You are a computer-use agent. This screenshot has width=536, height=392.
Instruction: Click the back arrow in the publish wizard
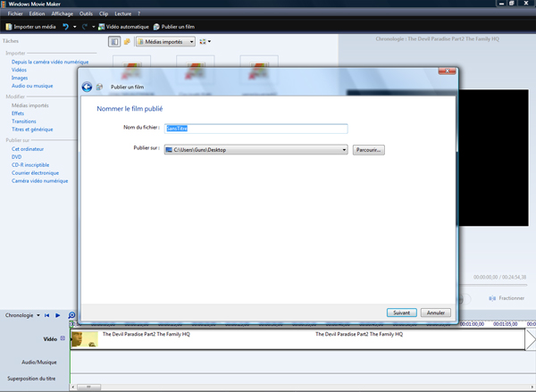(x=87, y=88)
